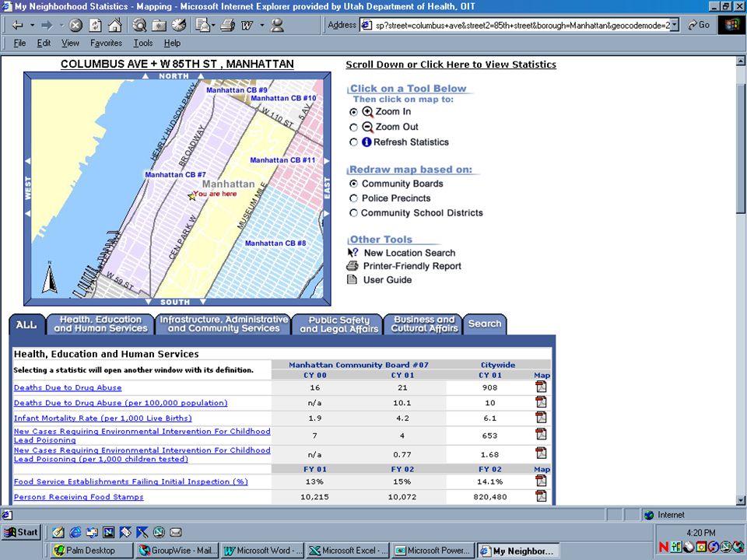This screenshot has width=747, height=560.
Task: Switch to Business and Cultural Affairs tab
Action: click(x=424, y=324)
